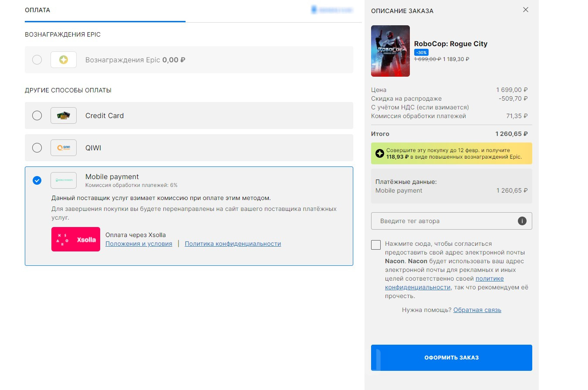
Task: Select the Mobile payment radio button
Action: pyautogui.click(x=37, y=180)
